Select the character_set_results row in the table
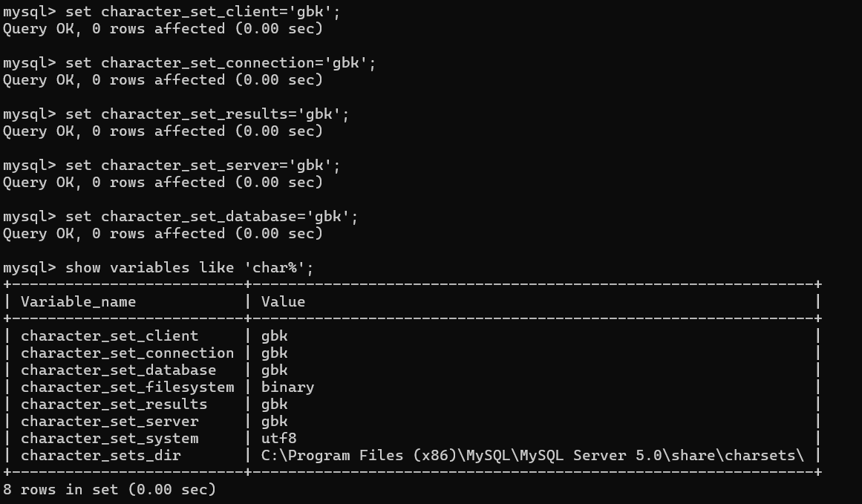 pos(114,405)
